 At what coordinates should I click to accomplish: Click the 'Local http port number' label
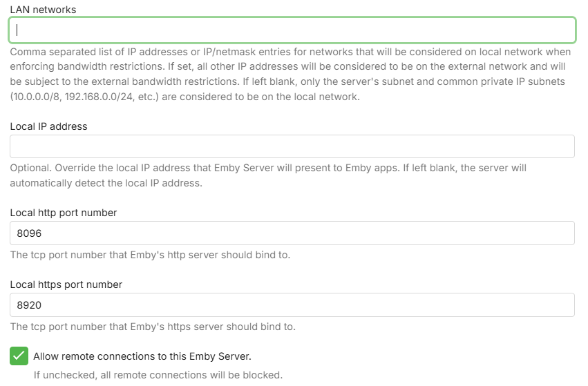(64, 213)
